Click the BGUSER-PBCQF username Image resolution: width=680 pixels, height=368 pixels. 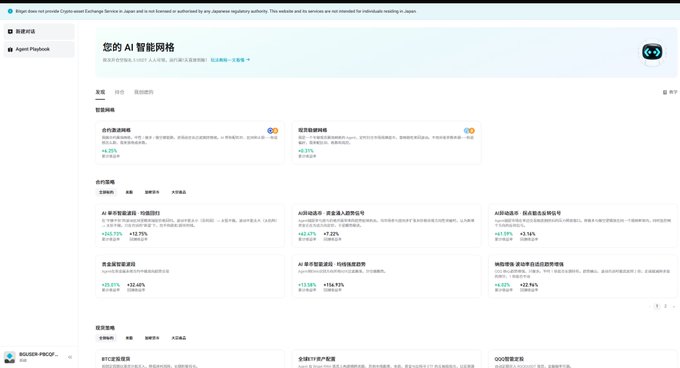tap(39, 354)
